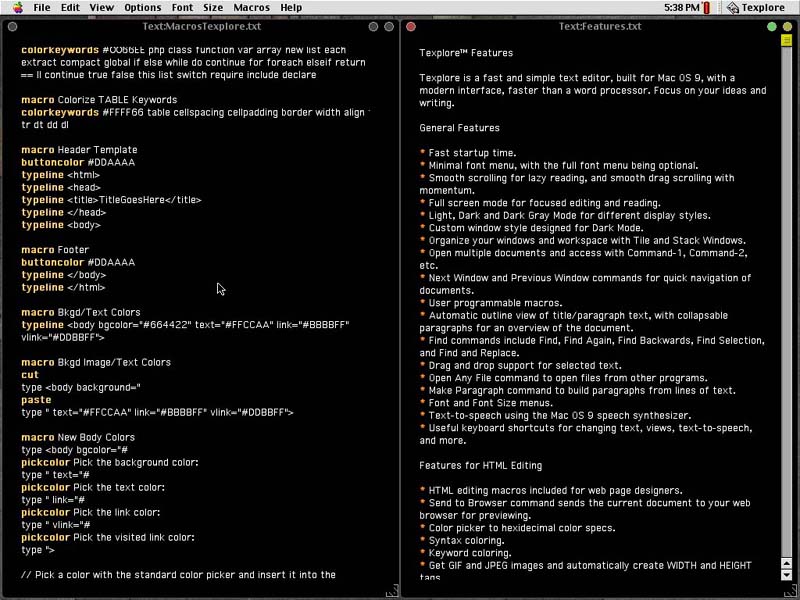
Task: Open the Texplore application switcher menu
Action: [x=756, y=8]
